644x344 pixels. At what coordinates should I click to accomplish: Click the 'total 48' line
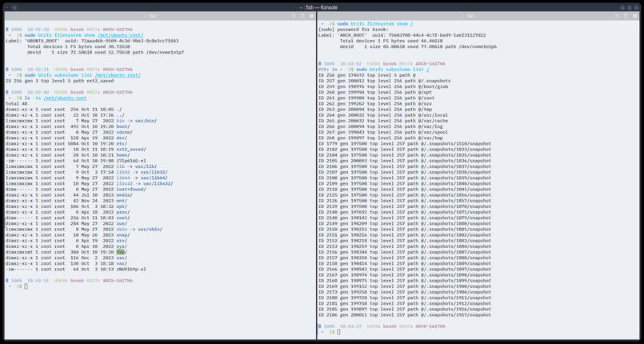(17, 104)
